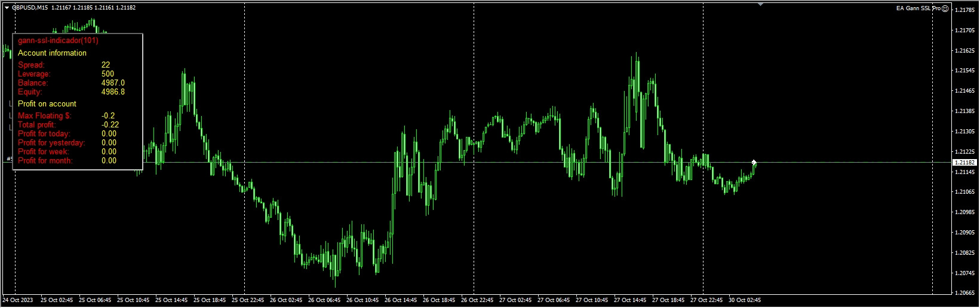Click the Balance: label
Image resolution: width=980 pixels, height=308 pixels.
[x=33, y=83]
